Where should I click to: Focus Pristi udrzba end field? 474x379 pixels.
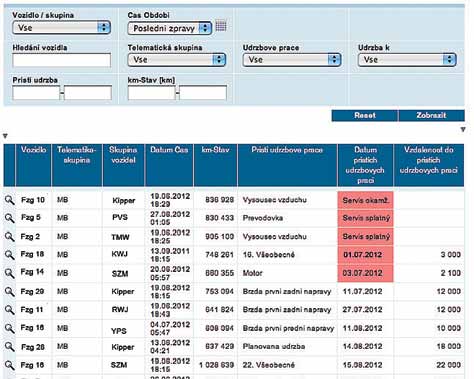pyautogui.click(x=88, y=93)
